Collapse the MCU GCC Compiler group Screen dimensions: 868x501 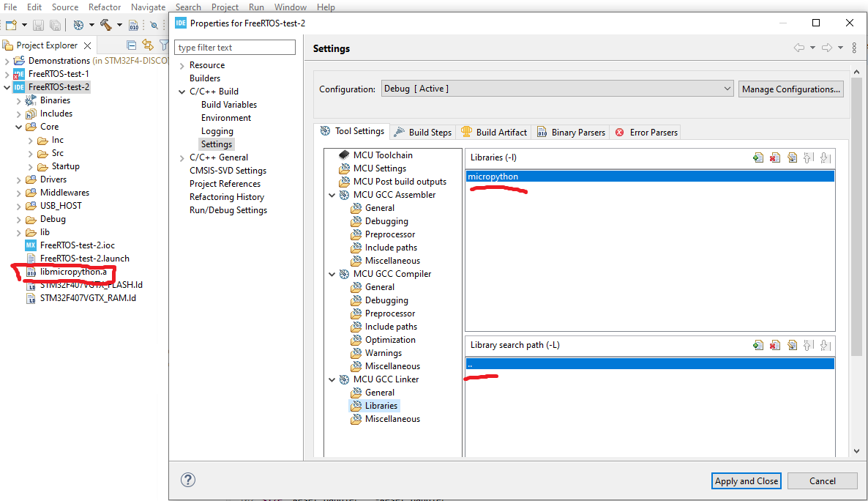(x=332, y=275)
